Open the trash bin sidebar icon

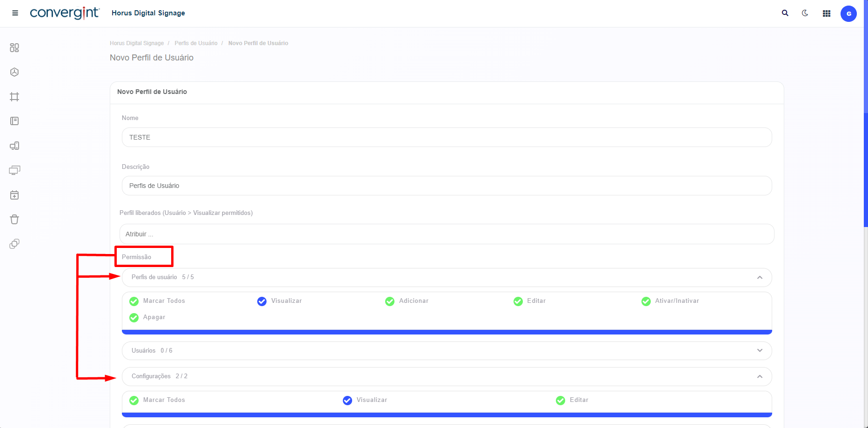[x=14, y=220]
